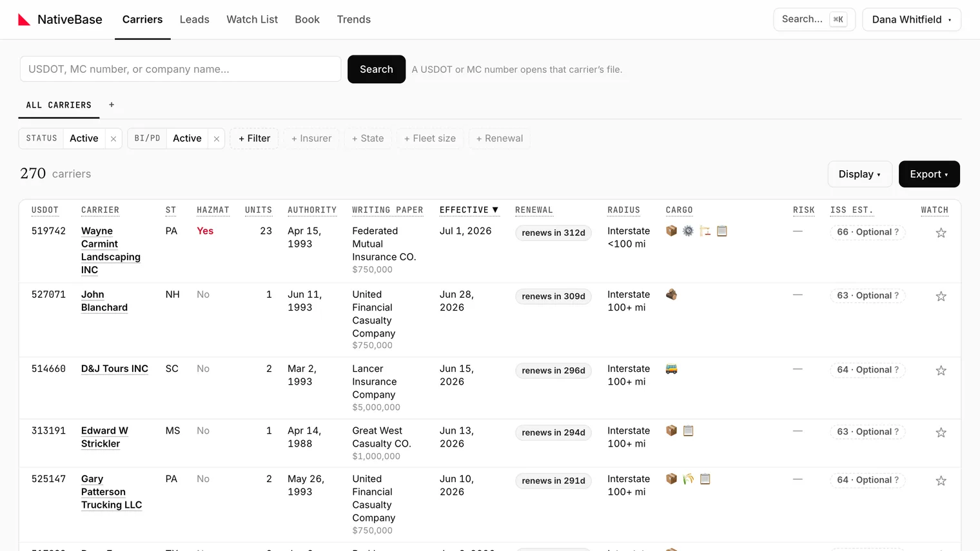Open Edward W Strickler carrier link
980x551 pixels.
pyautogui.click(x=104, y=437)
